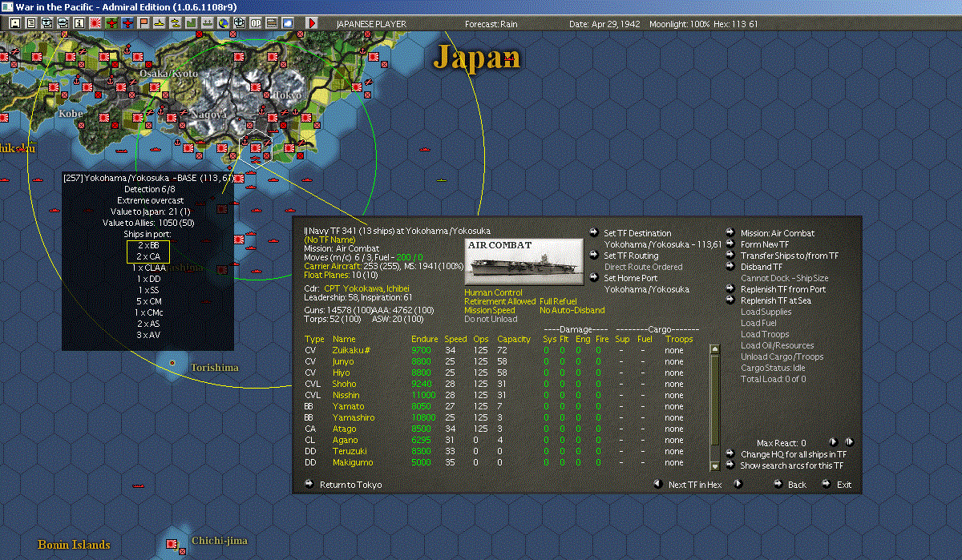The image size is (962, 560).
Task: Sort ship list by Endure column
Action: [x=425, y=339]
